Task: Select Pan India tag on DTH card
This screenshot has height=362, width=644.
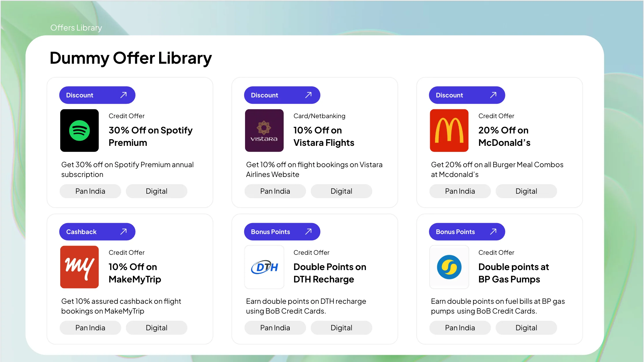Action: [275, 328]
